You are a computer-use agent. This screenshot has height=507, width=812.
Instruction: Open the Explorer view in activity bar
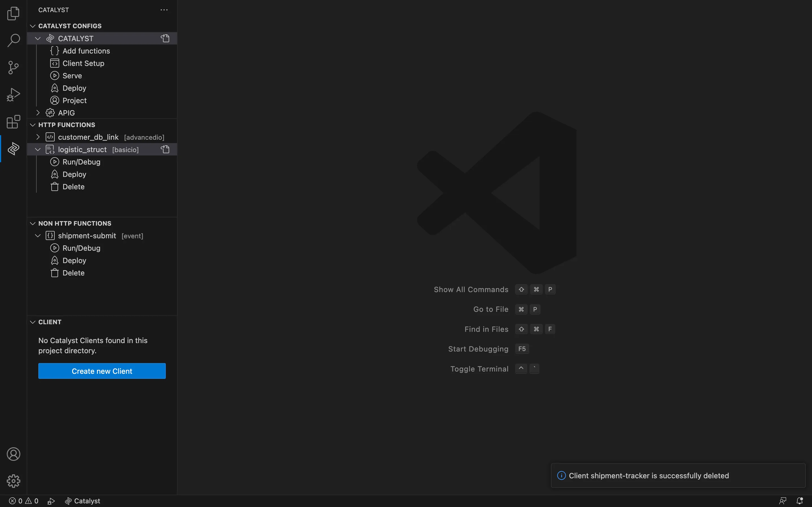pyautogui.click(x=14, y=14)
